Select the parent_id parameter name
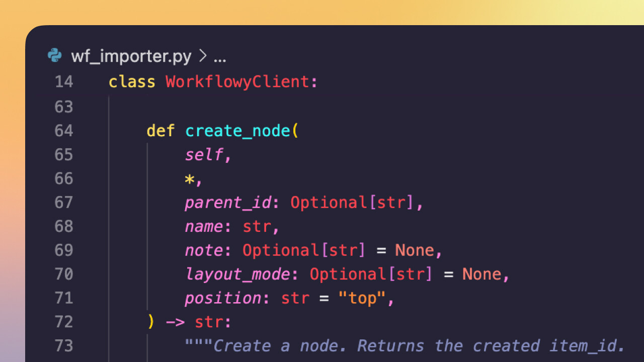Image resolution: width=644 pixels, height=362 pixels. (x=226, y=202)
